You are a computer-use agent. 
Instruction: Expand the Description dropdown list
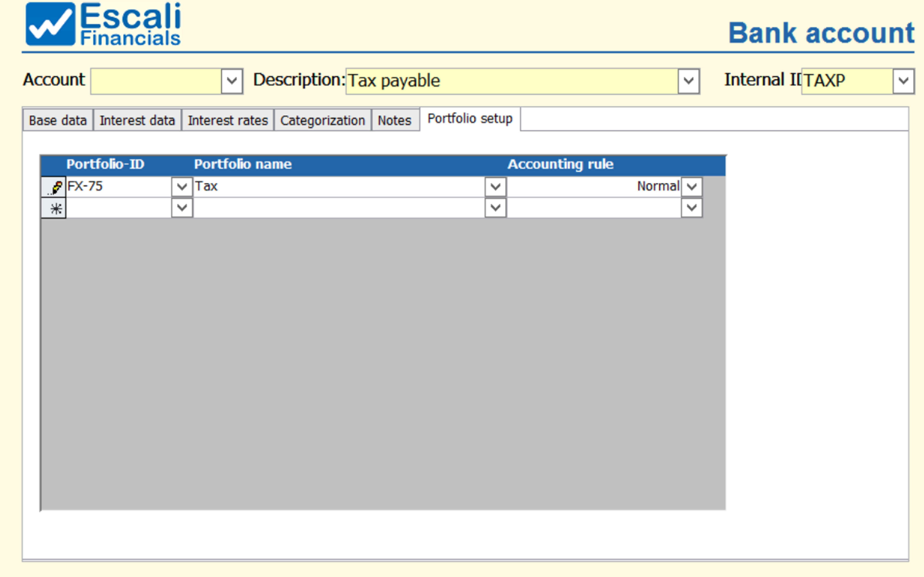point(688,81)
